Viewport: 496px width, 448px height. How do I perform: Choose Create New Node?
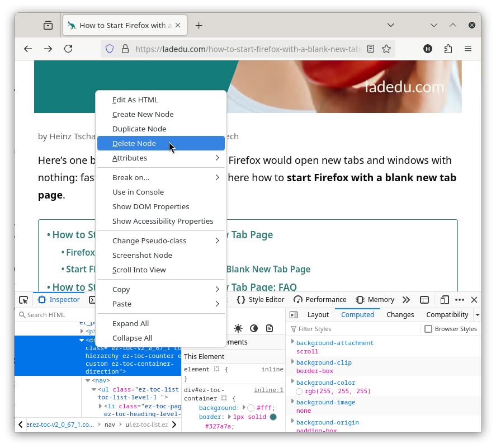pyautogui.click(x=161, y=114)
